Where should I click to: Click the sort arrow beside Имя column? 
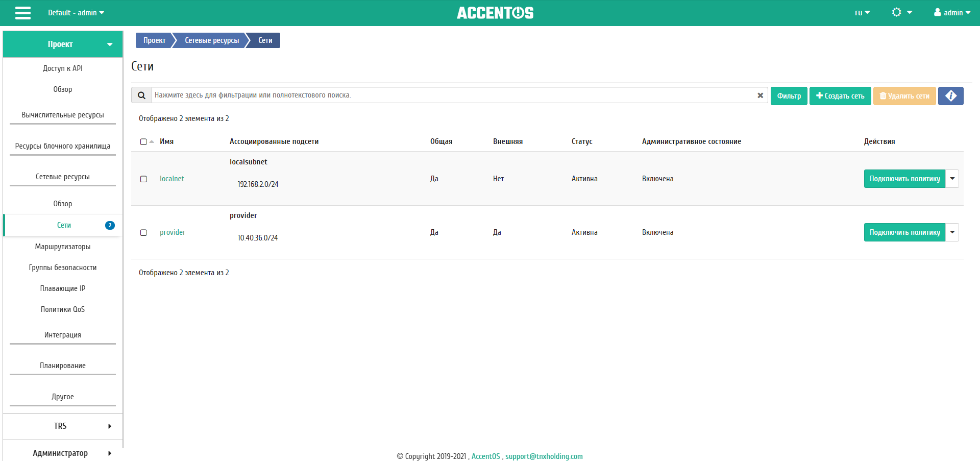pyautogui.click(x=152, y=142)
